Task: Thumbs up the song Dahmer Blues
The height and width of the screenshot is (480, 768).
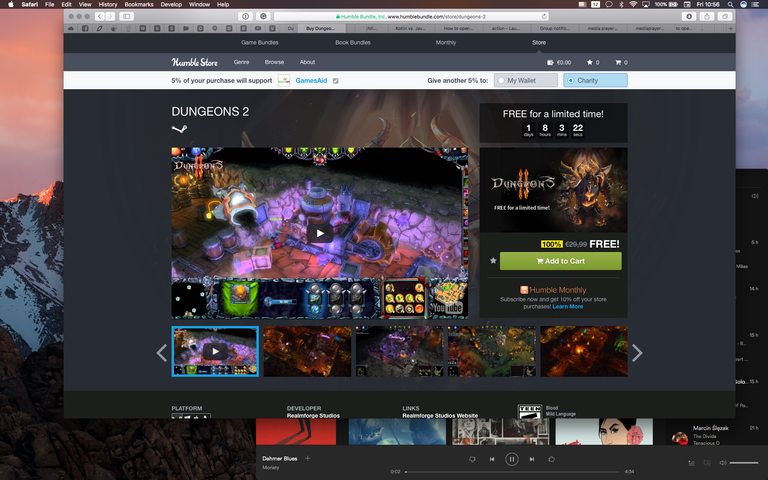Action: click(552, 459)
